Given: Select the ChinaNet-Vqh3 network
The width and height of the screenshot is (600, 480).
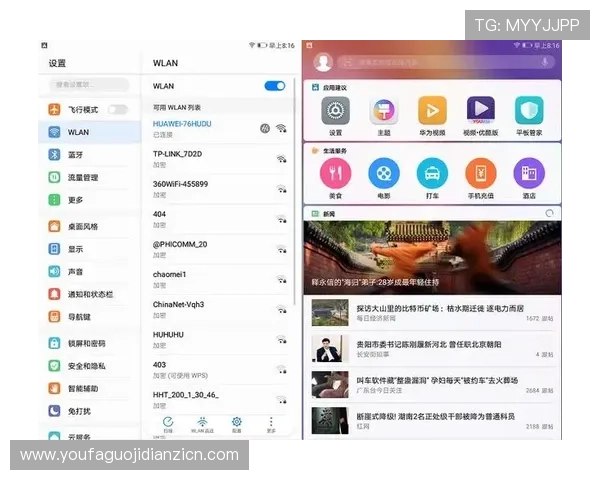Looking at the screenshot, I should coord(218,310).
